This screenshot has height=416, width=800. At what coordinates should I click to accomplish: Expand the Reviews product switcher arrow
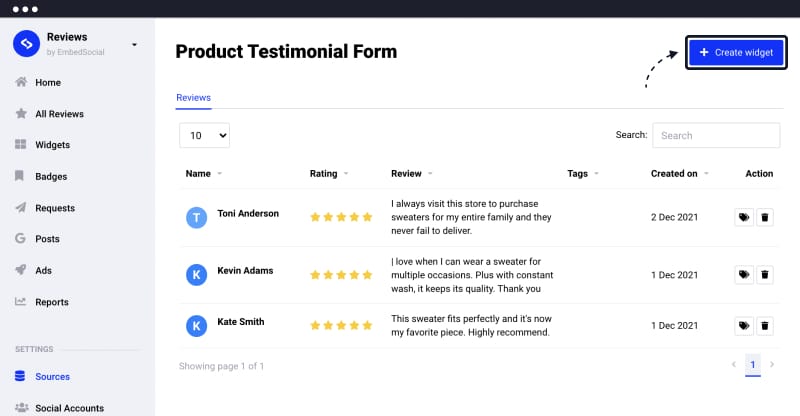click(x=134, y=45)
